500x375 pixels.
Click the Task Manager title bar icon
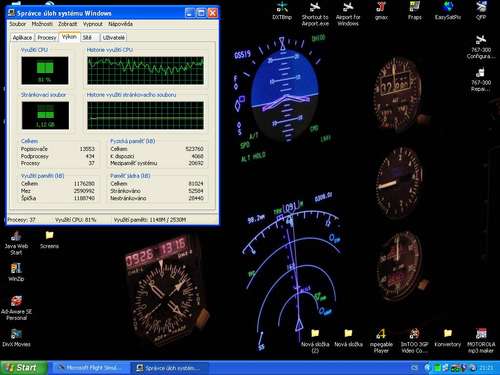coord(12,13)
